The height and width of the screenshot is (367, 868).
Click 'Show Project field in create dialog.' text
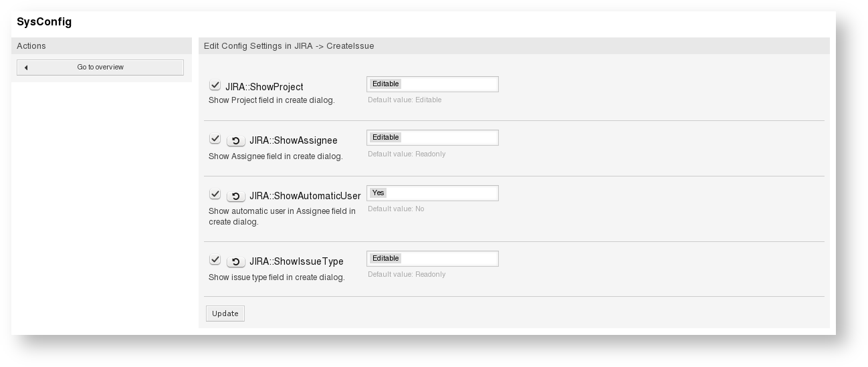pos(272,100)
